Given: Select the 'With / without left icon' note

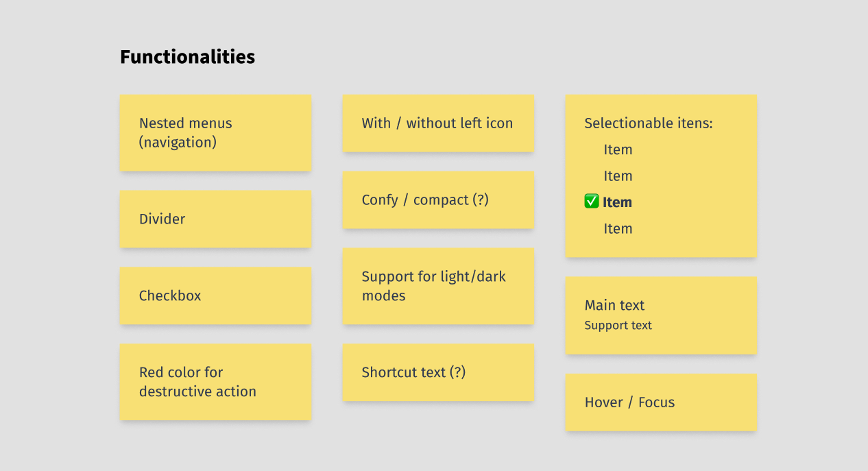Looking at the screenshot, I should [437, 123].
